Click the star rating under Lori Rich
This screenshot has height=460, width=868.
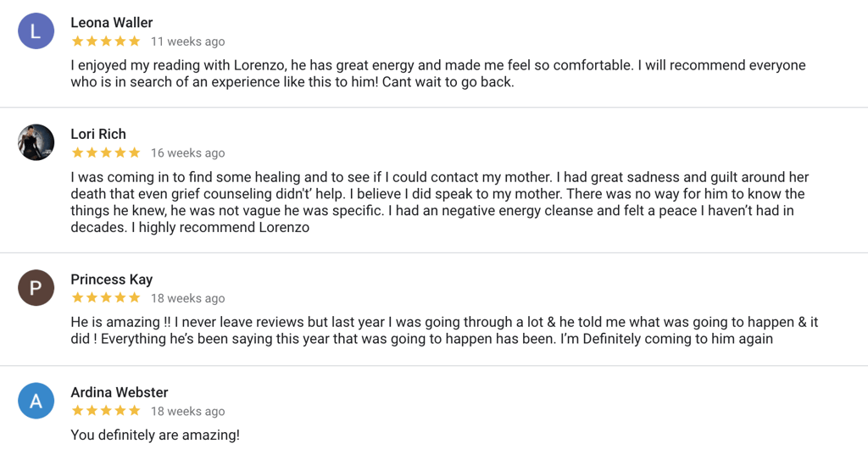(x=106, y=152)
